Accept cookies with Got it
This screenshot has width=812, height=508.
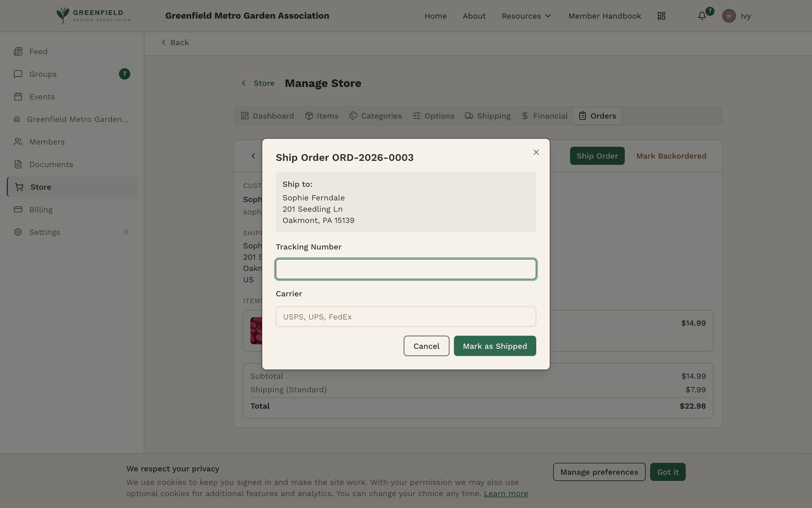coord(667,472)
